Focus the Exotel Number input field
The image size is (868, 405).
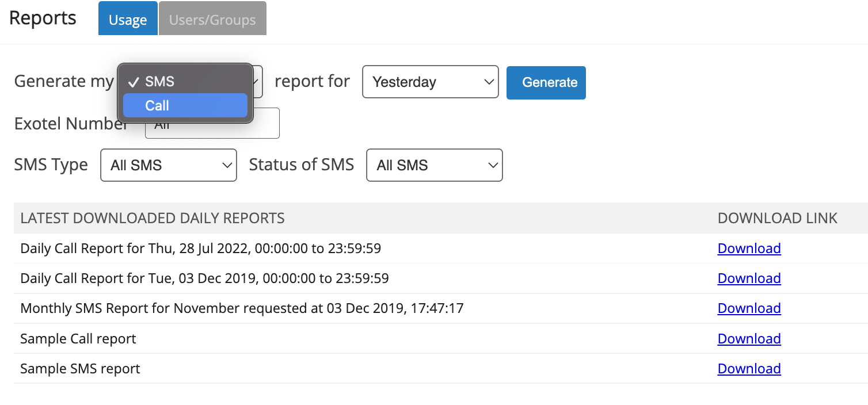tap(212, 123)
